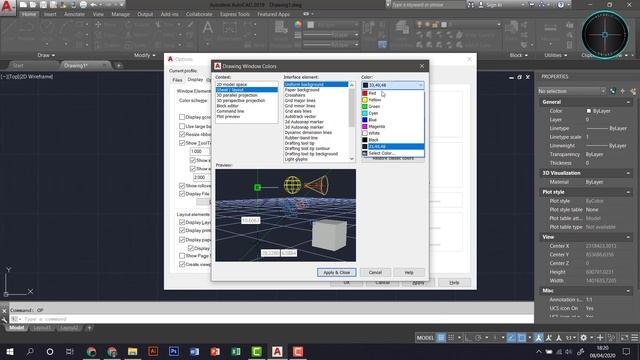640x360 pixels.
Task: Toggle Show Page Setup Manager checkbox
Action: coord(182,256)
